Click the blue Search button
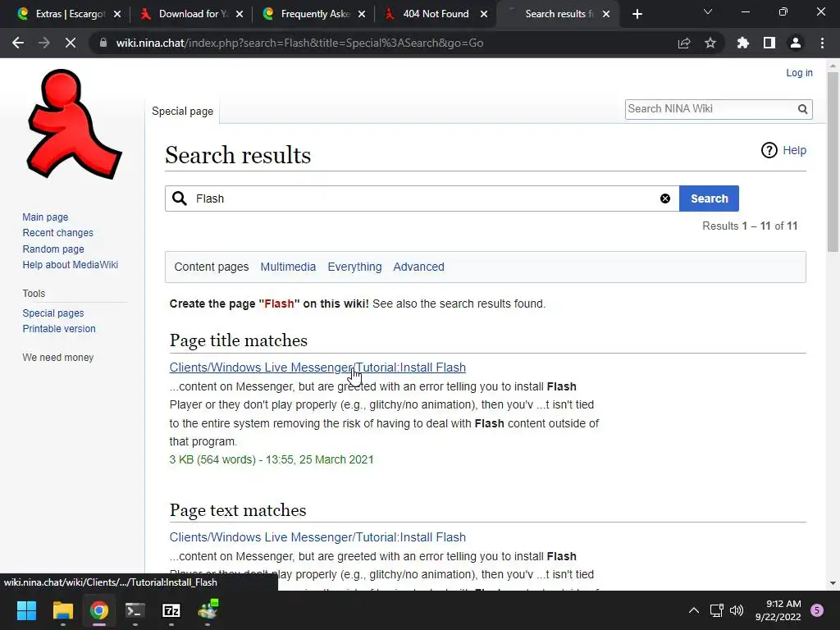840x630 pixels. coord(709,199)
